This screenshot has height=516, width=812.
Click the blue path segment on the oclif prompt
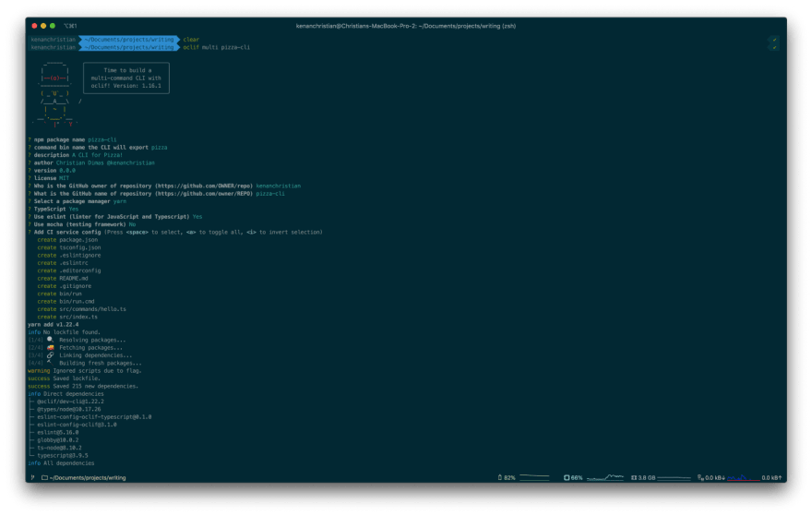point(129,47)
